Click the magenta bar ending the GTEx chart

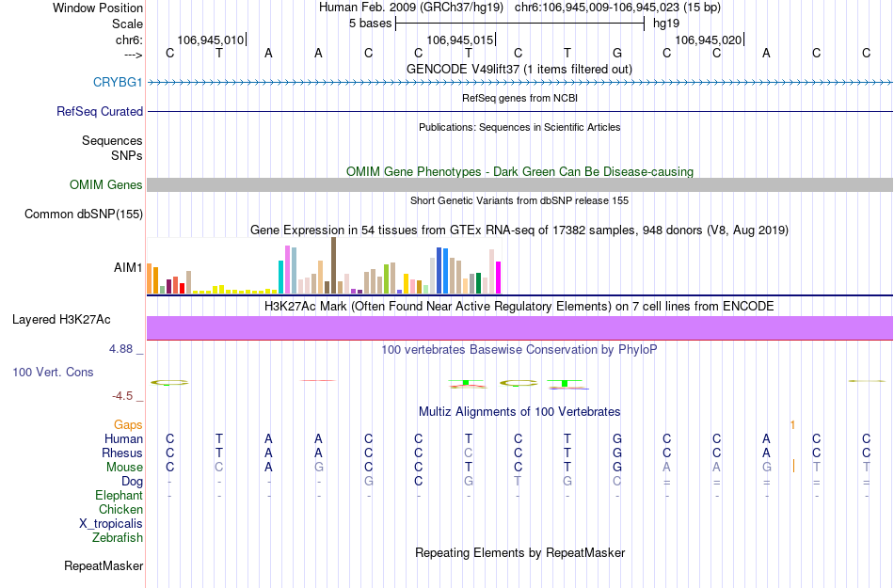[499, 278]
